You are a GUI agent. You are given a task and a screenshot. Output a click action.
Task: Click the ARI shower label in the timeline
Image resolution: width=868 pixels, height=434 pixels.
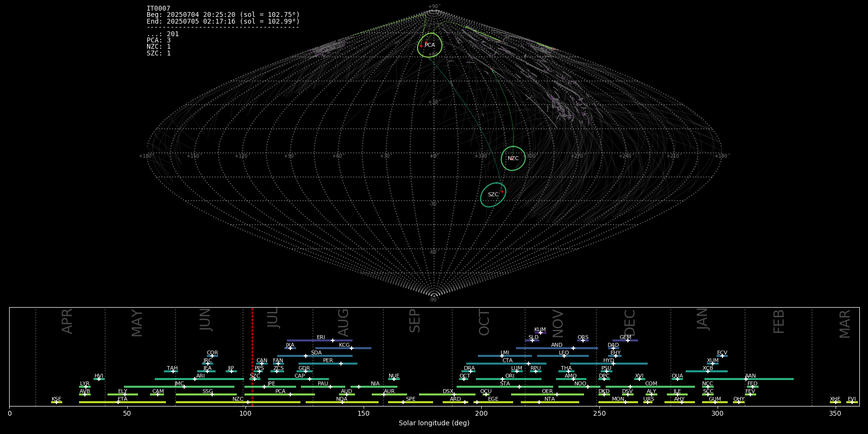201,376
